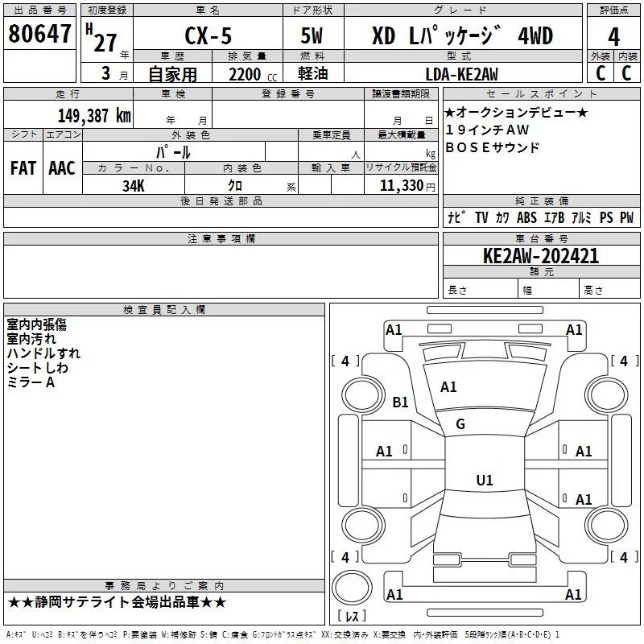The height and width of the screenshot is (644, 644).
Task: Click the ナビ equipment indicator
Action: (455, 217)
